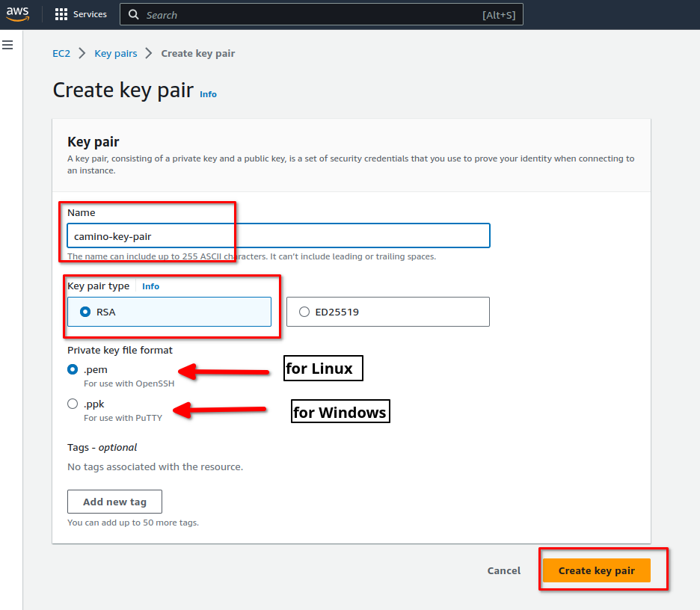Go to EC2 breadcrumb link

61,53
